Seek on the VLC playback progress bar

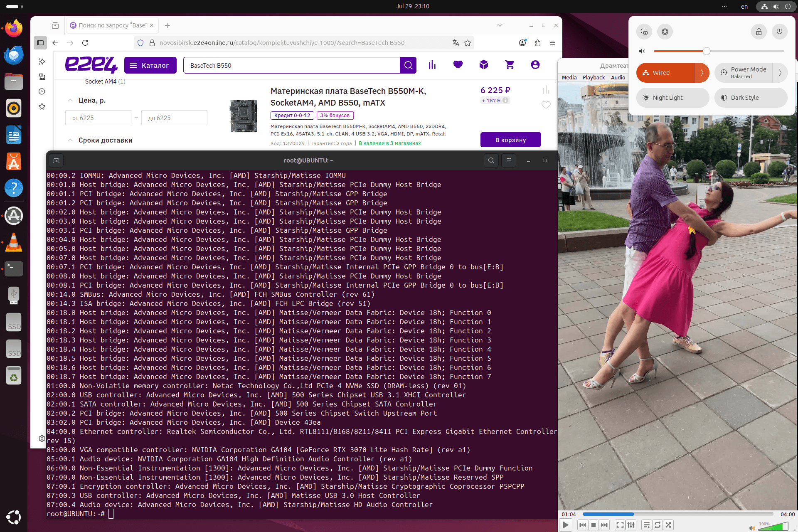click(678, 514)
